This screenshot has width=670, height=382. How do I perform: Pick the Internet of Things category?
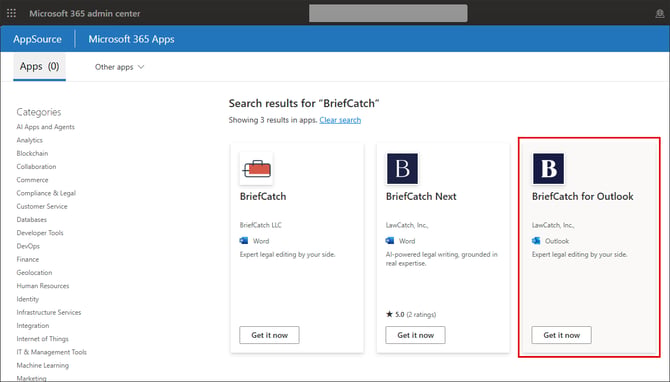(42, 339)
